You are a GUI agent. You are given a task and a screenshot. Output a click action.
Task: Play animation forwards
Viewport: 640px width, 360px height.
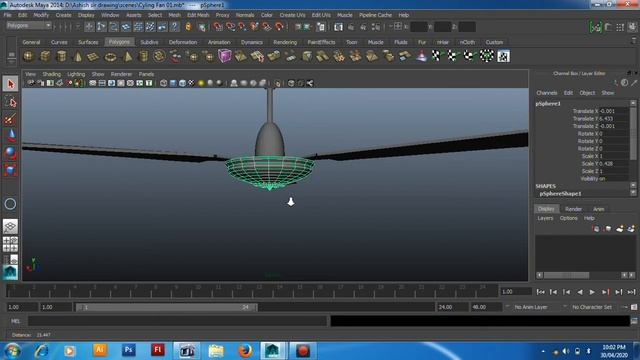592,292
